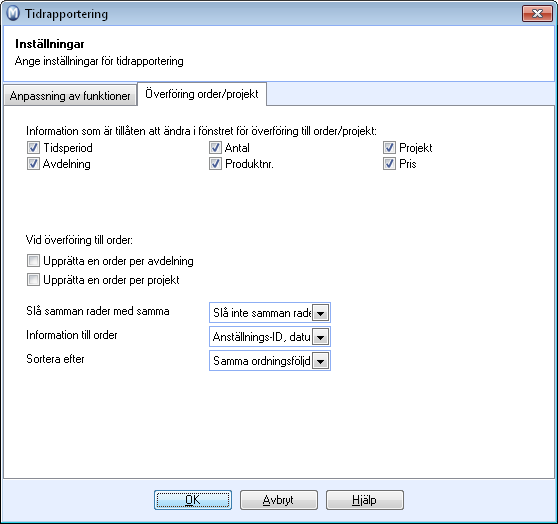Enable Upprätta en order per avdelning
The width and height of the screenshot is (558, 524).
coord(33,261)
